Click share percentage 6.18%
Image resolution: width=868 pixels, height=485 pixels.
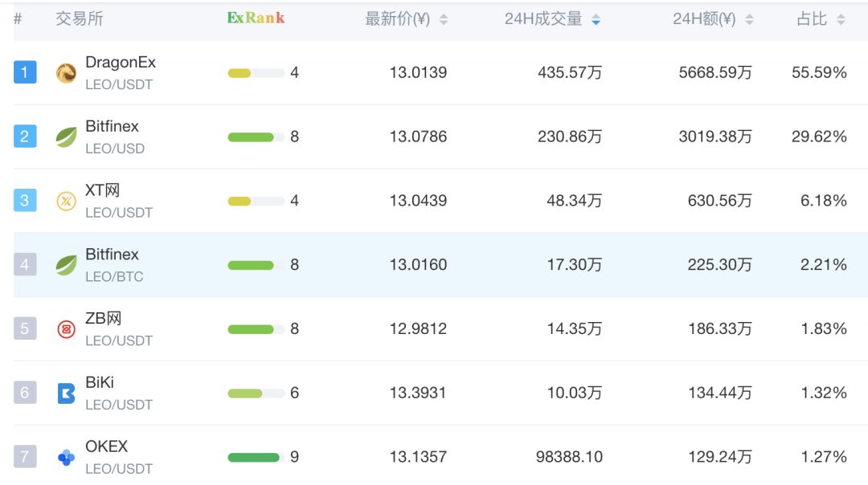point(824,201)
